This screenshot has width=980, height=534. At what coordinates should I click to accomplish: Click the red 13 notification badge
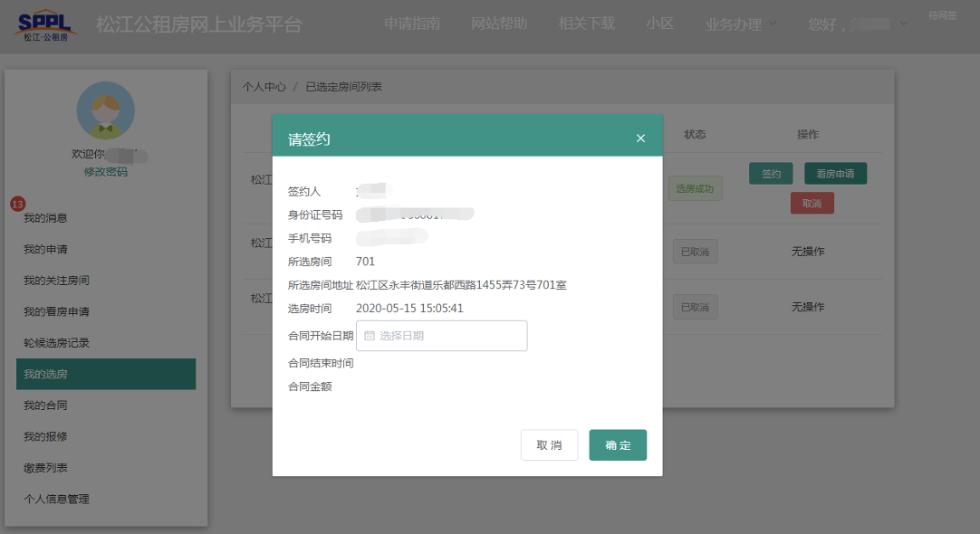(x=17, y=204)
